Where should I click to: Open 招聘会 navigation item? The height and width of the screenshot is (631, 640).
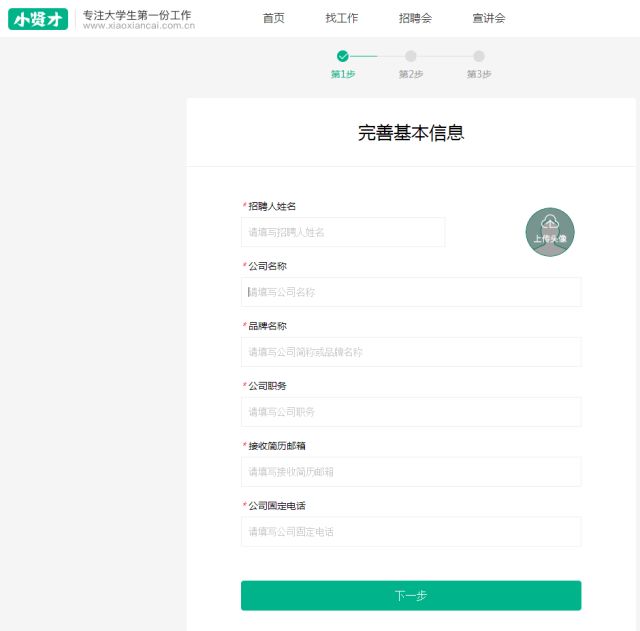click(415, 18)
